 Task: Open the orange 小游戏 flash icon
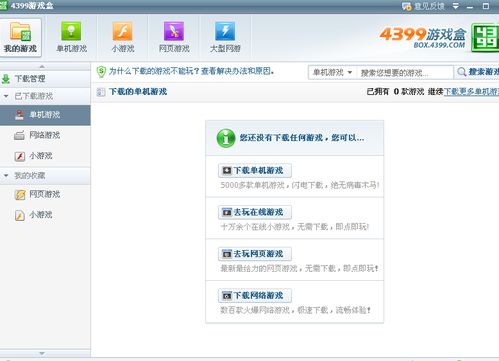coord(122,31)
